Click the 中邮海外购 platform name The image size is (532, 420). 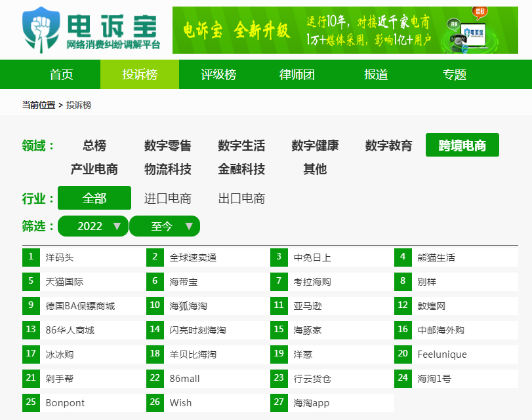click(441, 330)
